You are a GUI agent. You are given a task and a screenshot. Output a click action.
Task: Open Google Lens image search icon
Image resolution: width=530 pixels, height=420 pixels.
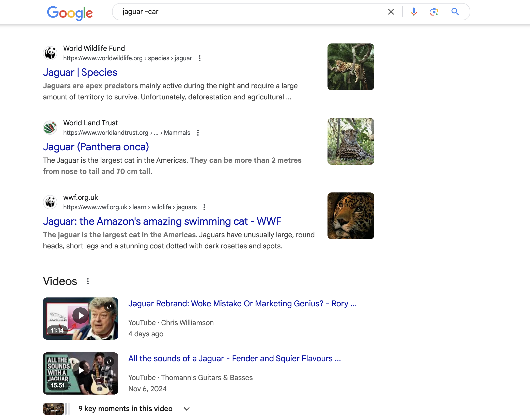coord(434,12)
